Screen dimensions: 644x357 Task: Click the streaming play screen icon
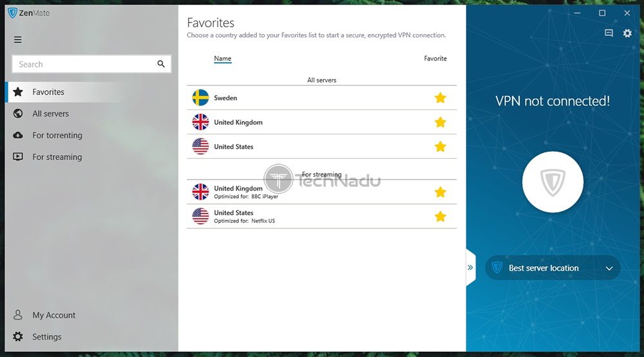click(x=18, y=157)
